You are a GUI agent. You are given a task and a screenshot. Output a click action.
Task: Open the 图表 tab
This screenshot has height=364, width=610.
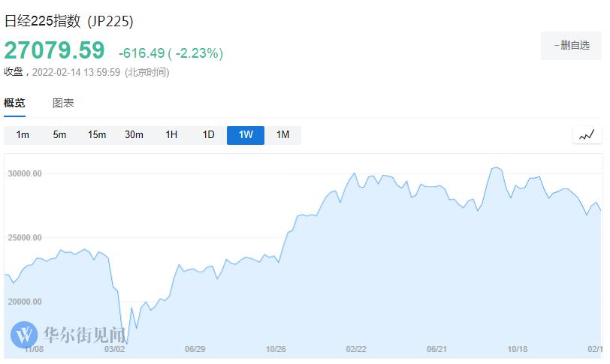(x=63, y=103)
